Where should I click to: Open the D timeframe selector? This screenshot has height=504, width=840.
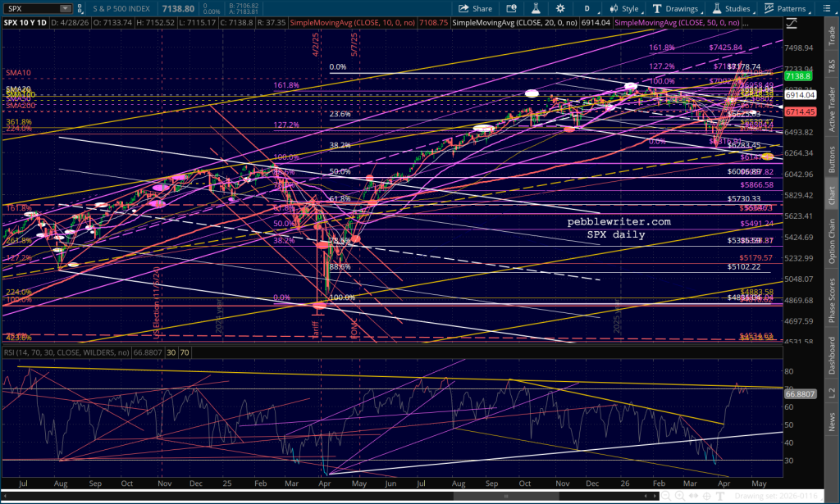tap(584, 8)
